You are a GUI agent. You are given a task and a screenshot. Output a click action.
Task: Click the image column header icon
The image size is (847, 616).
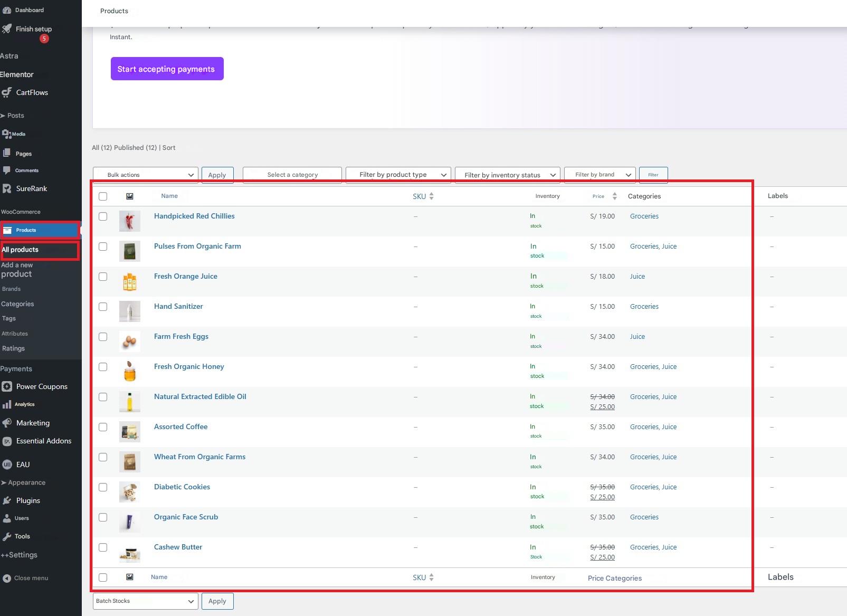point(130,196)
